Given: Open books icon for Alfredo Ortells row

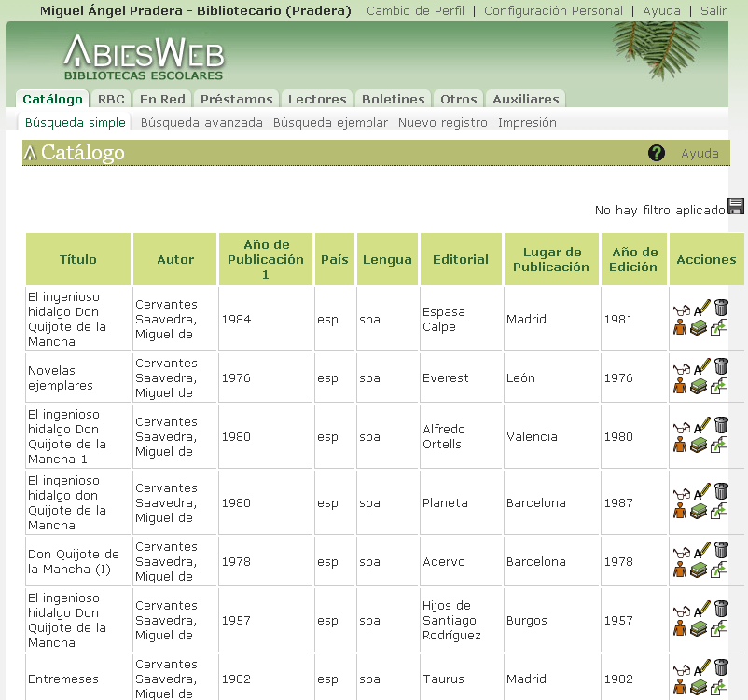Looking at the screenshot, I should (x=699, y=445).
